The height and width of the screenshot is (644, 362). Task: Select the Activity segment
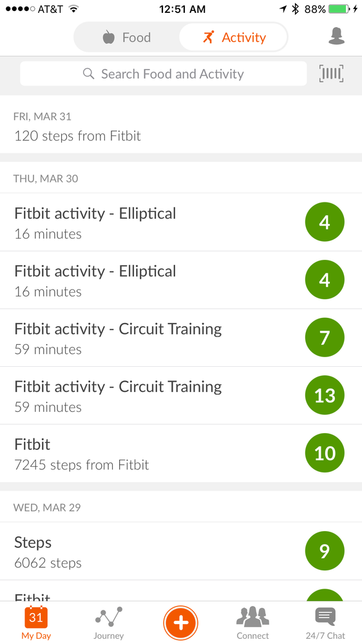pyautogui.click(x=234, y=37)
